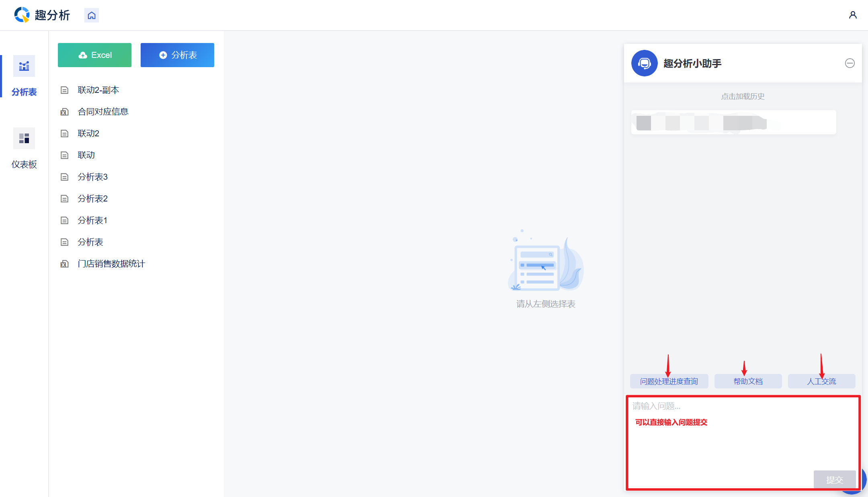Click the home icon in top bar

[x=92, y=15]
